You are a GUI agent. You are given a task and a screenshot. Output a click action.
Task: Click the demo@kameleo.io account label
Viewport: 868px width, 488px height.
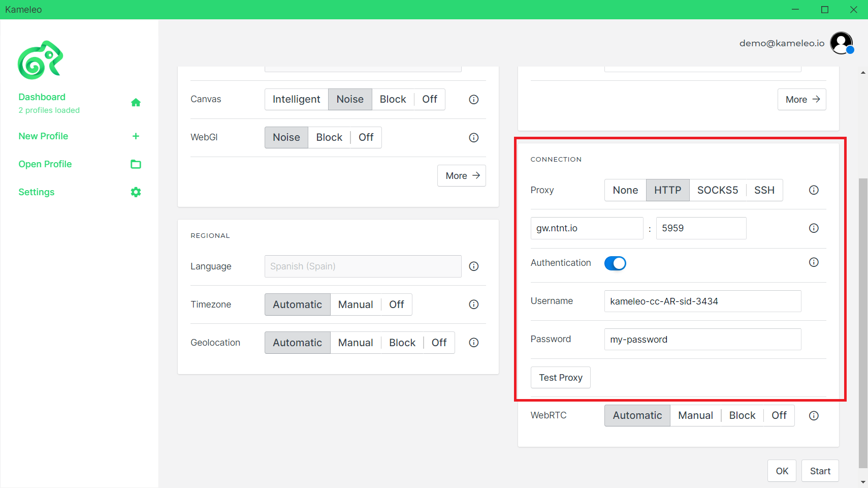click(782, 43)
